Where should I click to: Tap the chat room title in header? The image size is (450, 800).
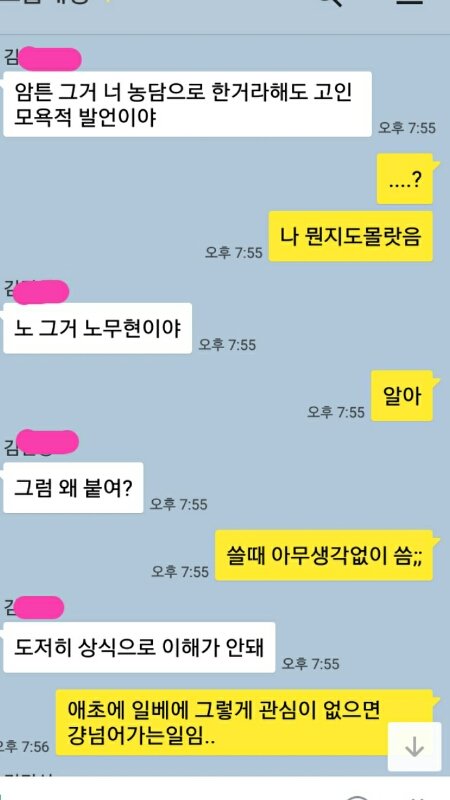[46, 2]
